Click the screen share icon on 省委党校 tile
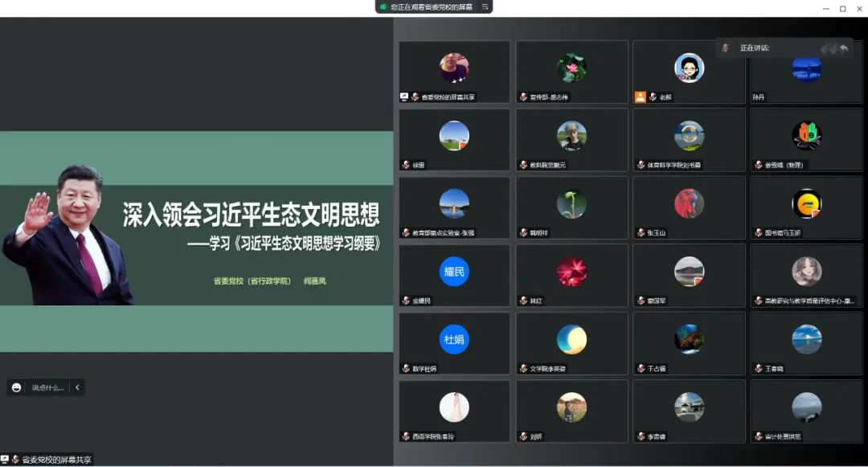868x467 pixels. coord(405,96)
